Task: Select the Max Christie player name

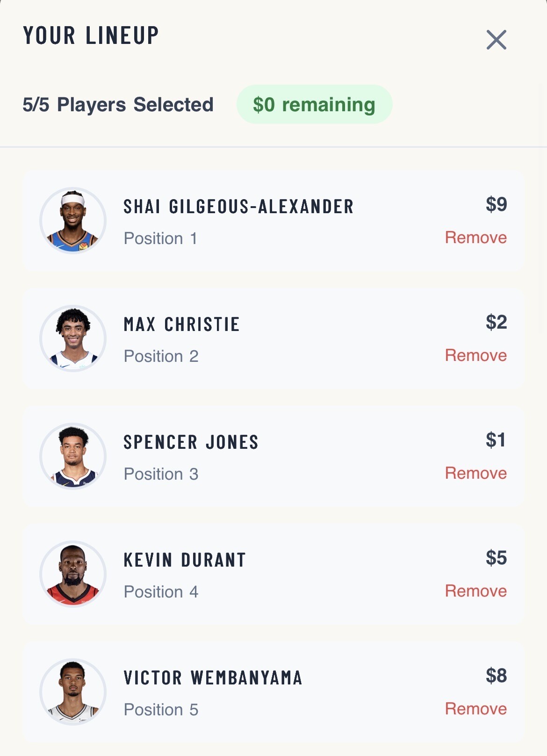Action: (x=181, y=324)
